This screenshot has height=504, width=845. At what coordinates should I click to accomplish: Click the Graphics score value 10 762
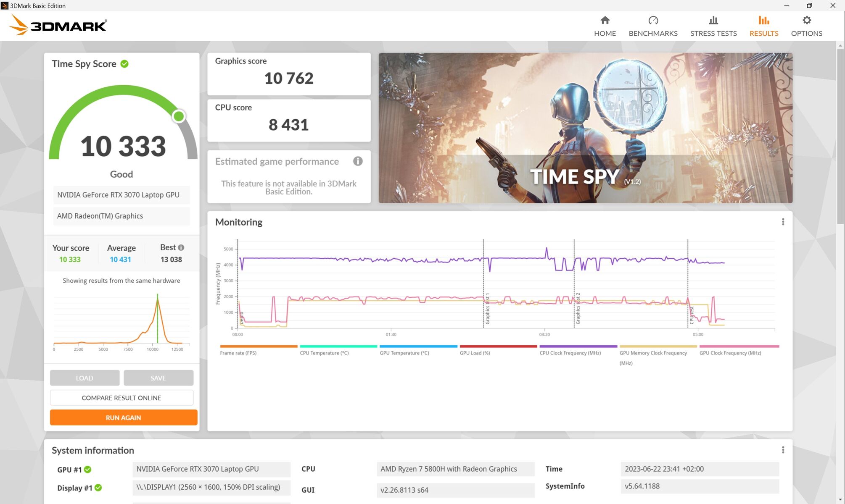(x=289, y=78)
